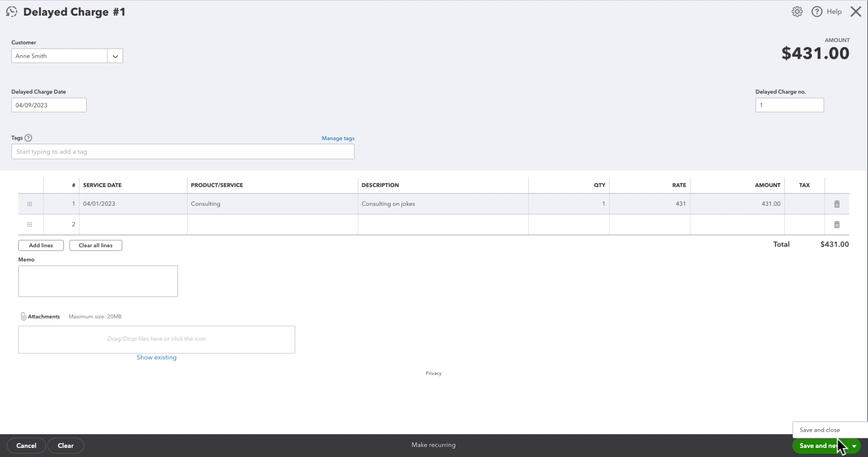Viewport: 868px width, 457px height.
Task: Expand the Customer dropdown arrow
Action: (x=115, y=56)
